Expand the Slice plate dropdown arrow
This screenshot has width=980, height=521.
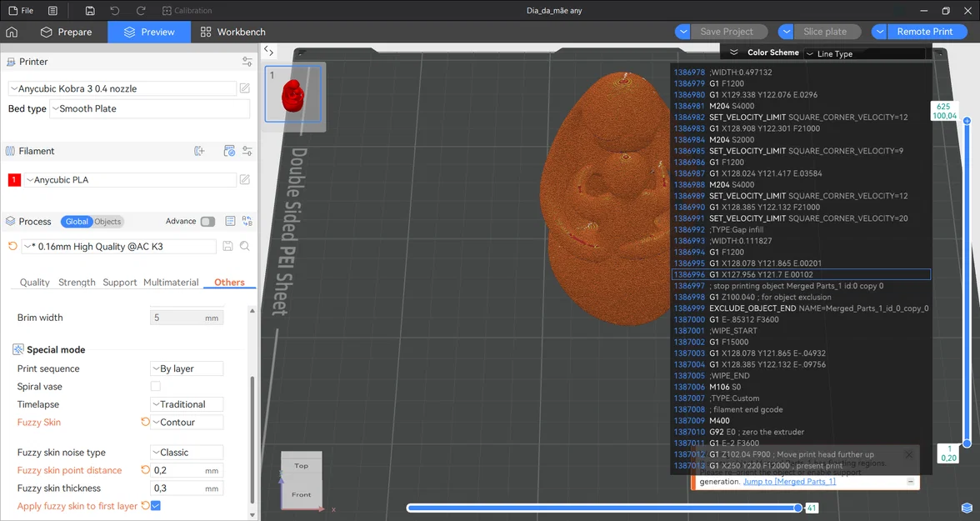(786, 32)
